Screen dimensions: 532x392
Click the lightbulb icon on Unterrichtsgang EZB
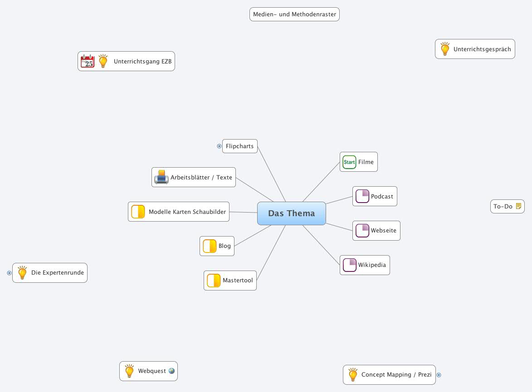tap(103, 61)
